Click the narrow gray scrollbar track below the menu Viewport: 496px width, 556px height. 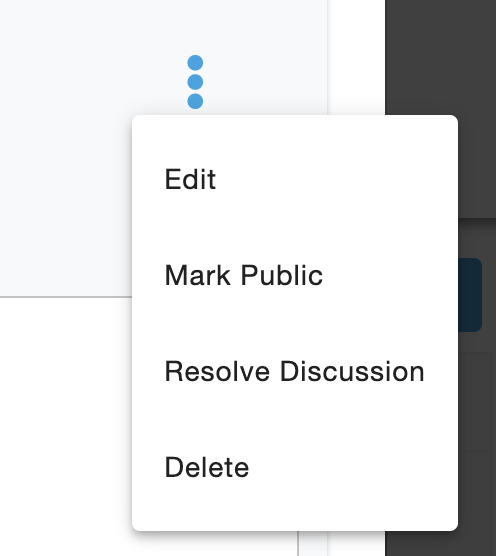pos(313,544)
